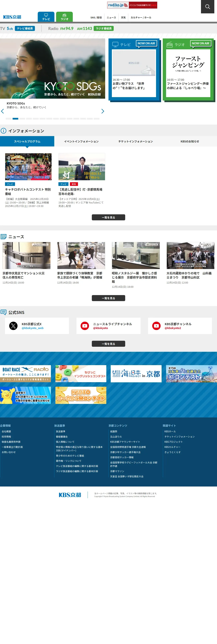Open キャチロボバトルコンテスト thumbnail

tap(28, 167)
